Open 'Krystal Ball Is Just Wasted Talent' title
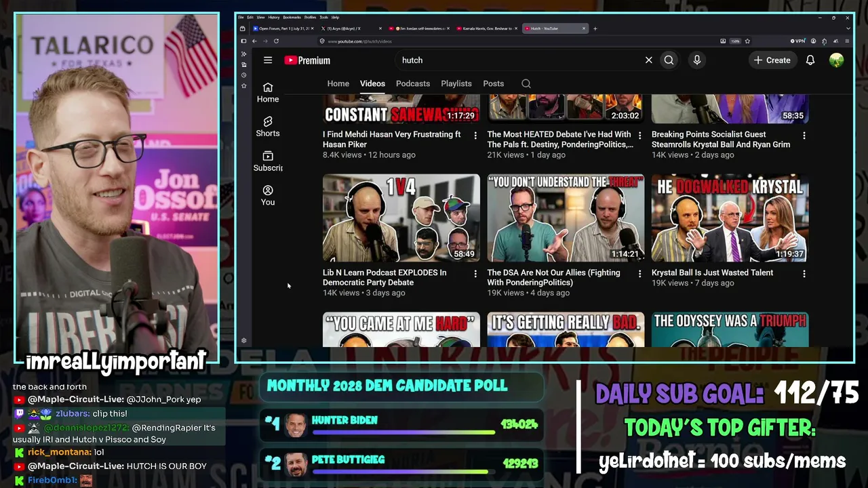868x488 pixels. (712, 272)
